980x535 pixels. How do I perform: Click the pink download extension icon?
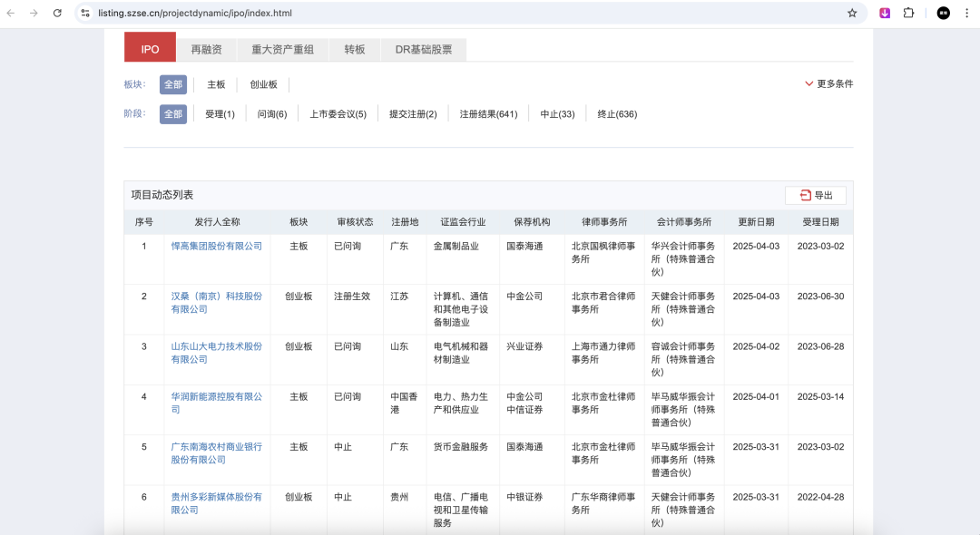(x=885, y=14)
